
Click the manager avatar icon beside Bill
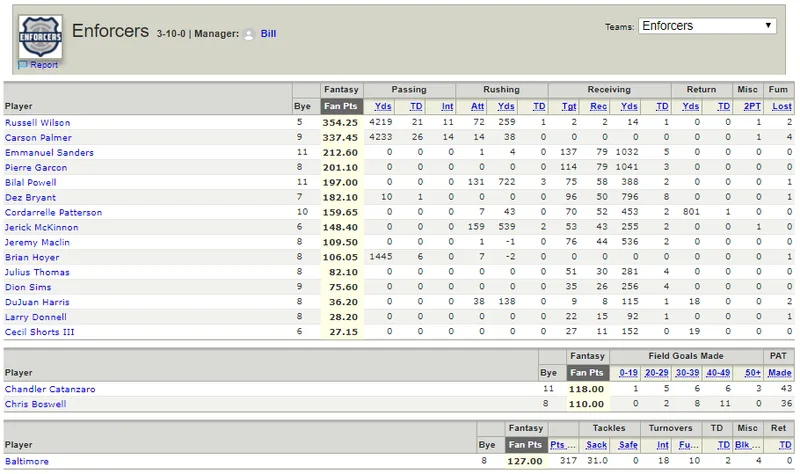coord(249,34)
